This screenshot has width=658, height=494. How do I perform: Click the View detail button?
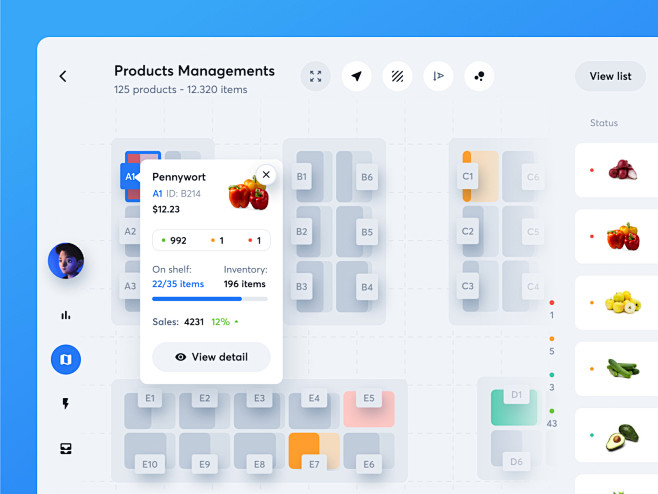coord(211,357)
